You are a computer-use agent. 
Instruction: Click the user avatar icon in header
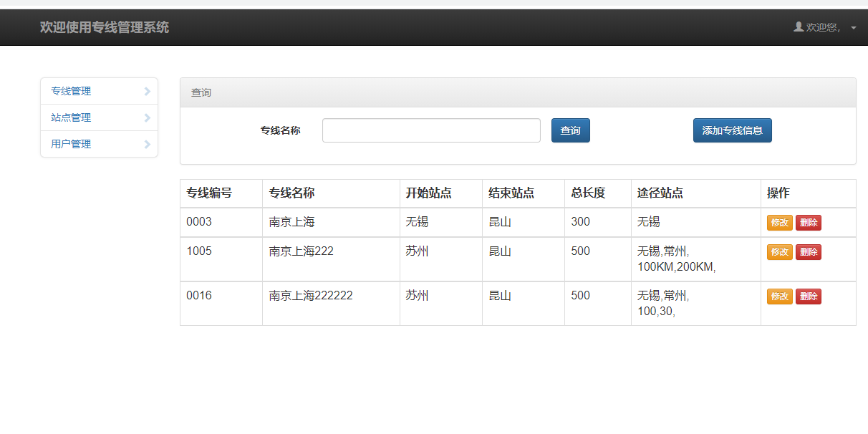click(x=799, y=26)
